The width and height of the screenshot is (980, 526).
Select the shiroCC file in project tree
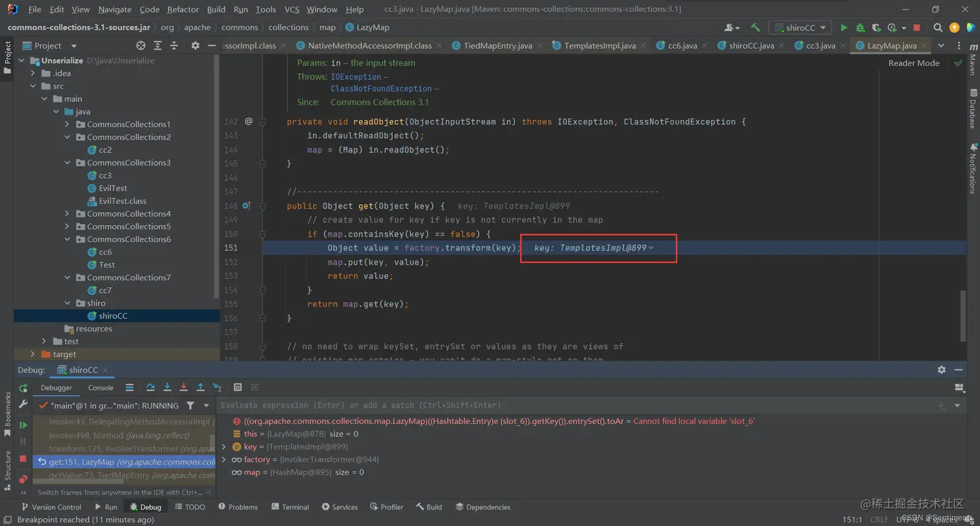[113, 316]
